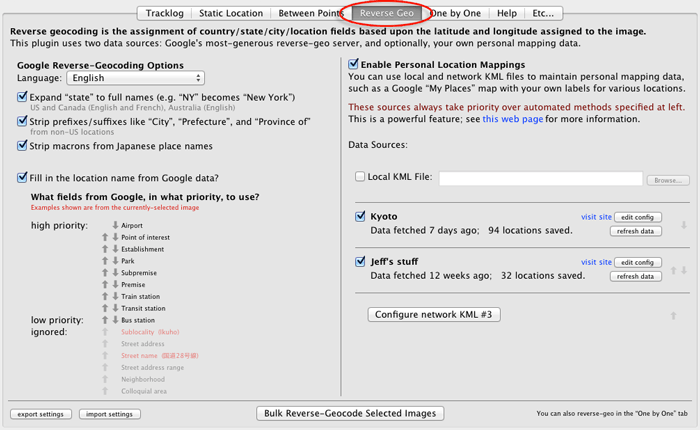Move Train station up in priority
The image size is (700, 430).
(105, 296)
